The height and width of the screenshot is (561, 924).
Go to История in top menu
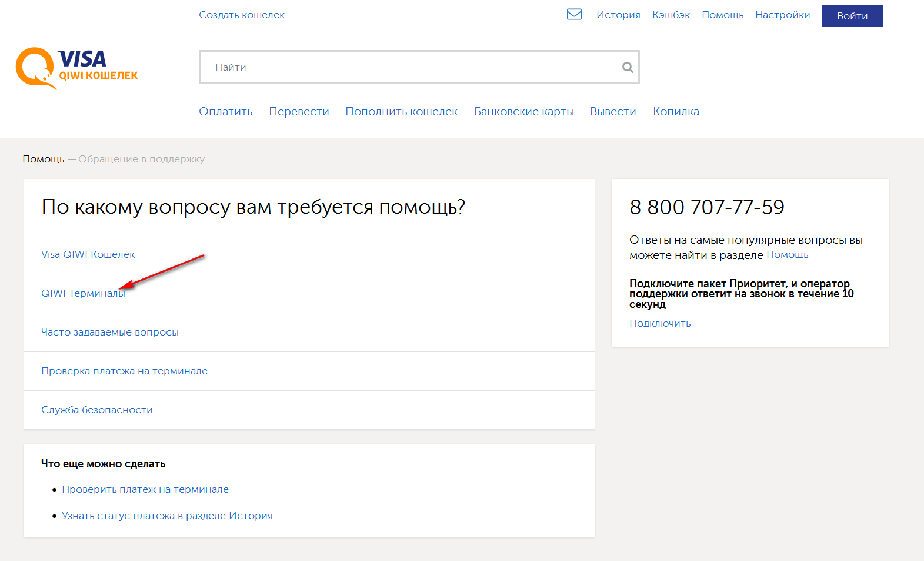[x=618, y=15]
